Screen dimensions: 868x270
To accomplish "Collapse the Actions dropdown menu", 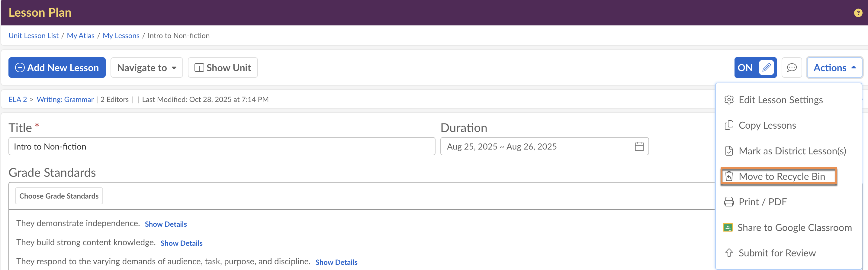I will tap(834, 68).
